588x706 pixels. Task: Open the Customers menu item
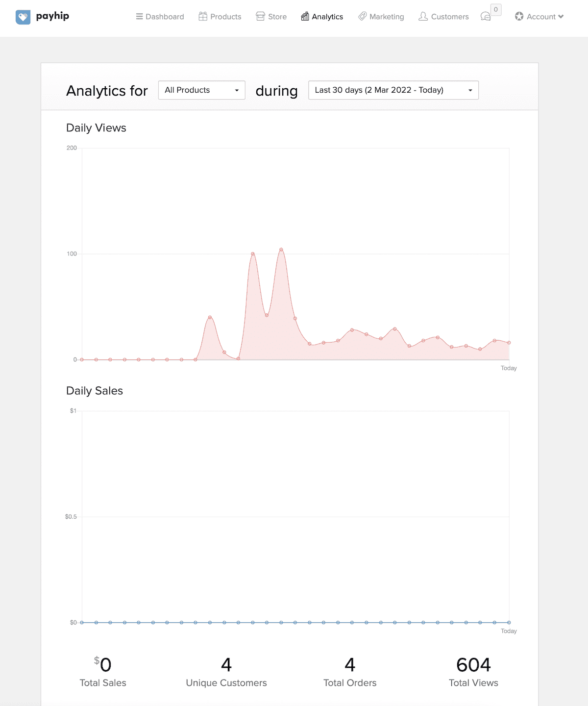450,17
